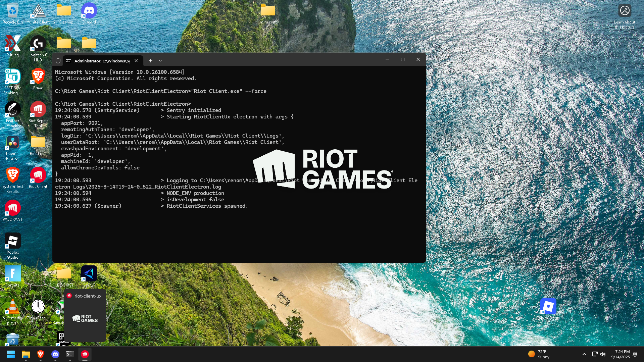The width and height of the screenshot is (644, 362).
Task: Click the 'isDevelopment false' terminal line
Action: click(x=195, y=200)
